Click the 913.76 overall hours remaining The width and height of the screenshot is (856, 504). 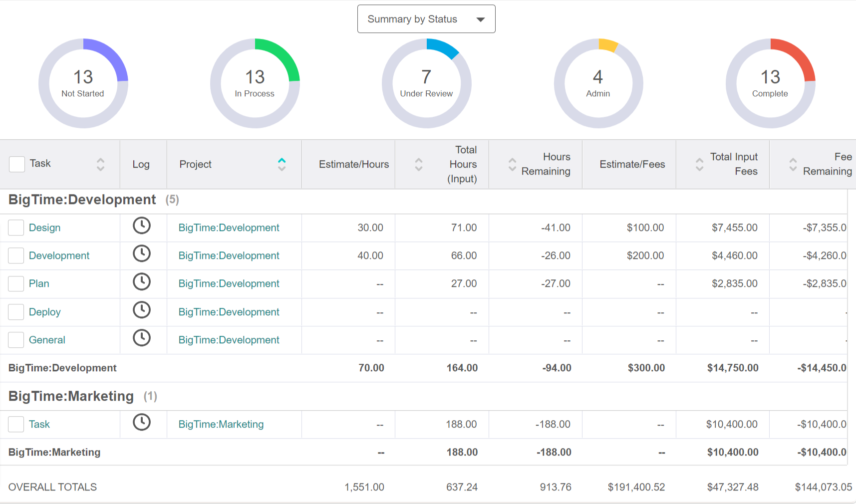[x=556, y=487]
